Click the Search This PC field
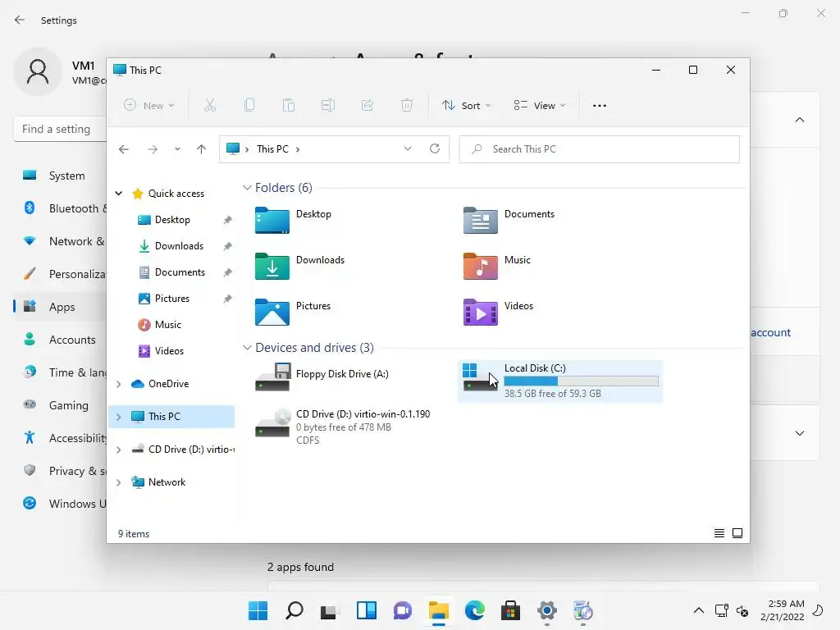 (x=600, y=149)
